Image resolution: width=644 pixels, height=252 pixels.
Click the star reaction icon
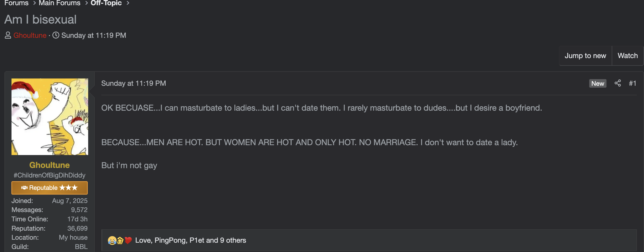(x=120, y=240)
